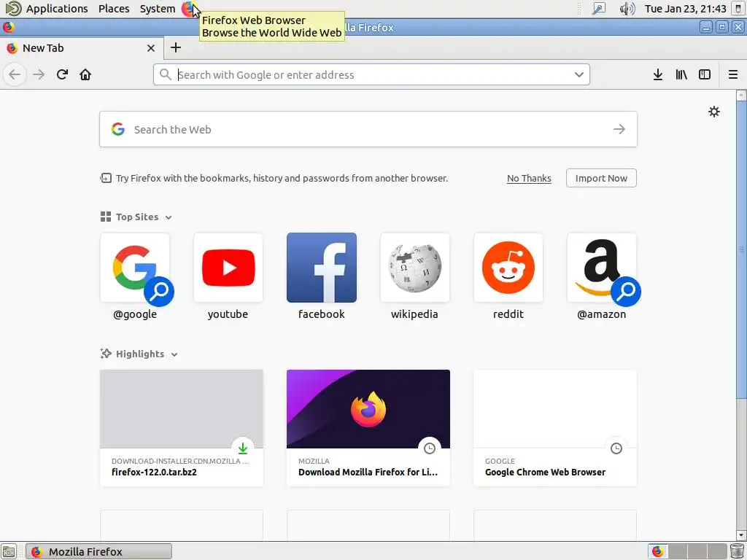
Task: Click the show desktop button in bottom panel
Action: (x=9, y=551)
